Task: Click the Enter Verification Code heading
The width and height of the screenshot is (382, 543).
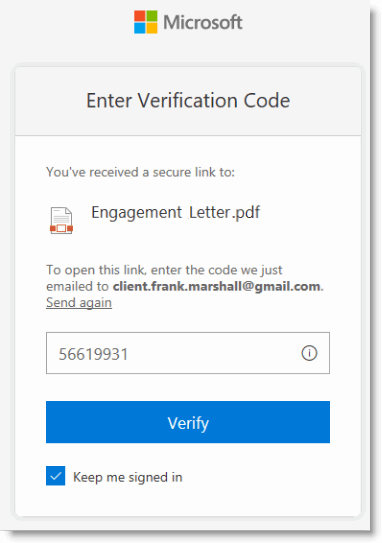Action: tap(188, 101)
